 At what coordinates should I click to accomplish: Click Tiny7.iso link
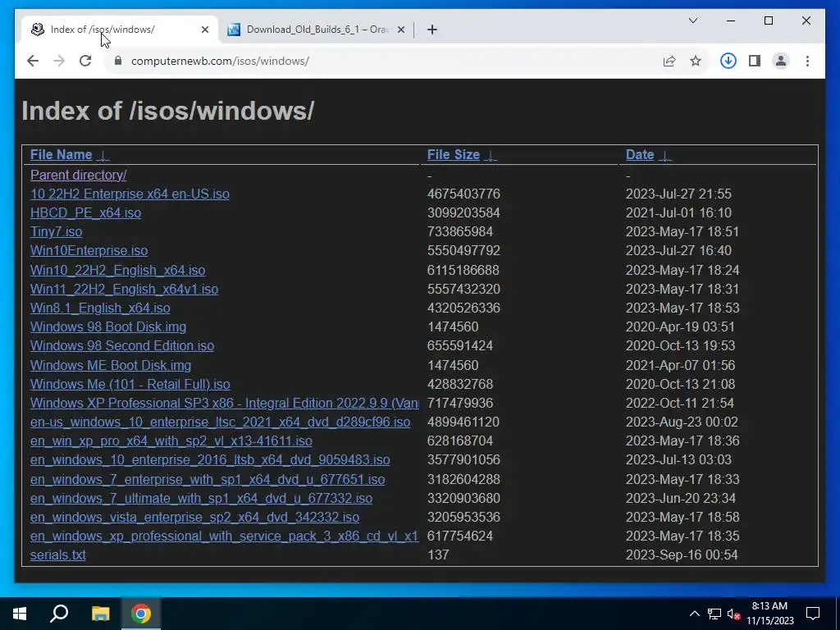[x=57, y=232]
